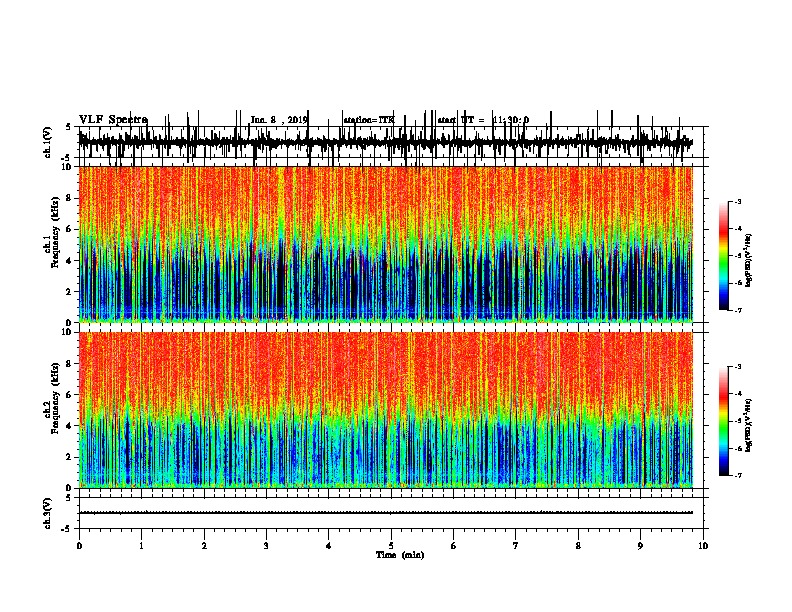Viewport: 792px width, 612px height.
Task: Click the 4 kHz tick on ch.1 spectrogram
Action: click(x=70, y=261)
